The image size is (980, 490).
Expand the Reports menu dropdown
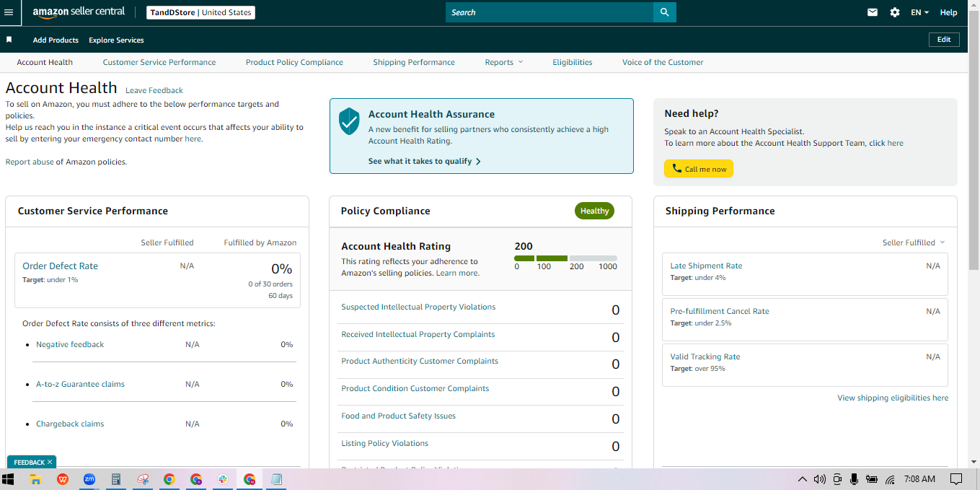[504, 62]
